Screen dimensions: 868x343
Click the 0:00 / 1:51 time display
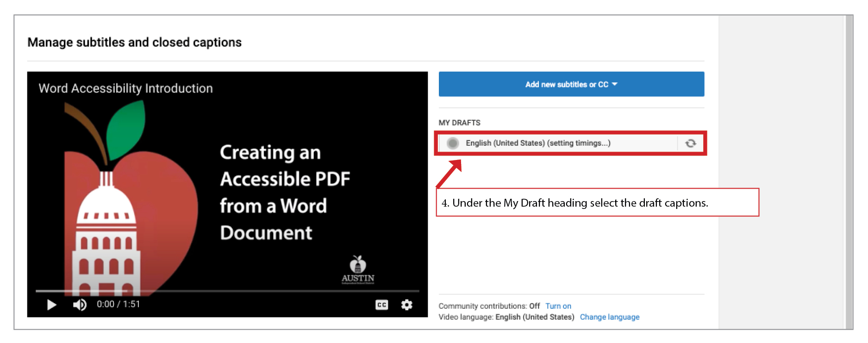(x=118, y=304)
